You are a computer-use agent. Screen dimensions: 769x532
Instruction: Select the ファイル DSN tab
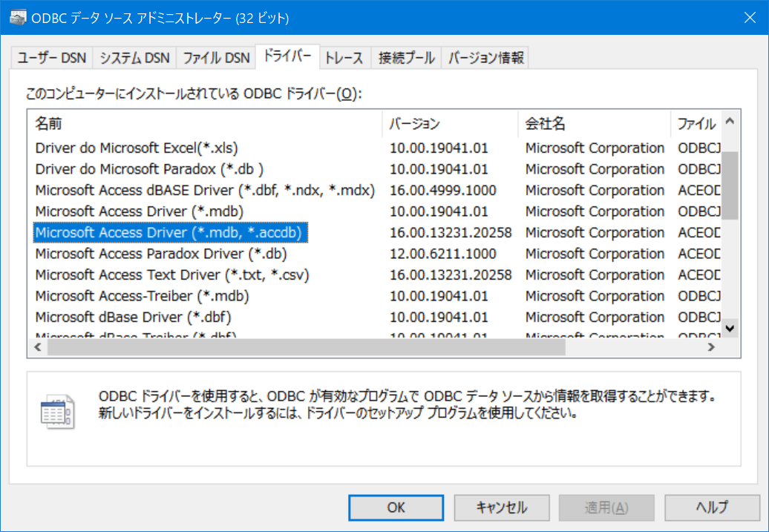(216, 59)
